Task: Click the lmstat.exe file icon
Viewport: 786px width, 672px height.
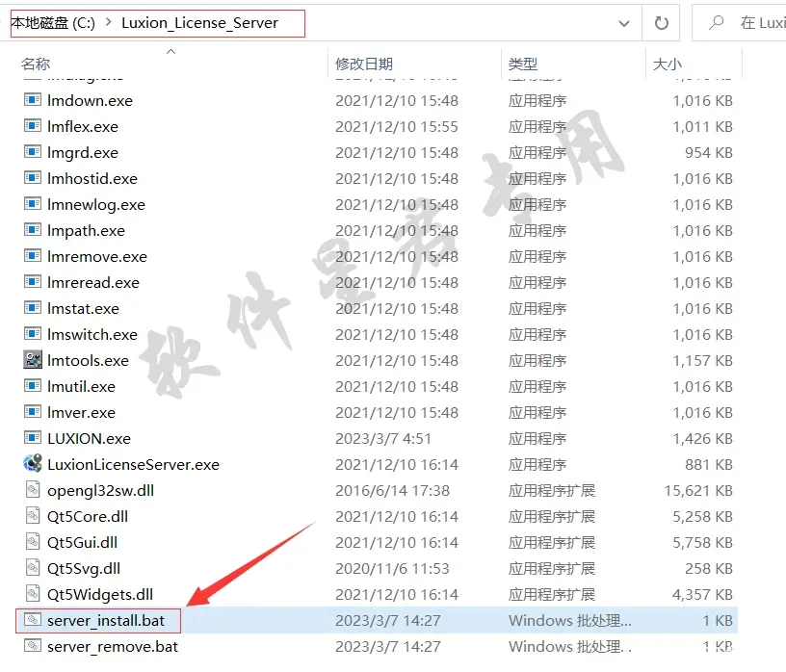Action: click(33, 308)
